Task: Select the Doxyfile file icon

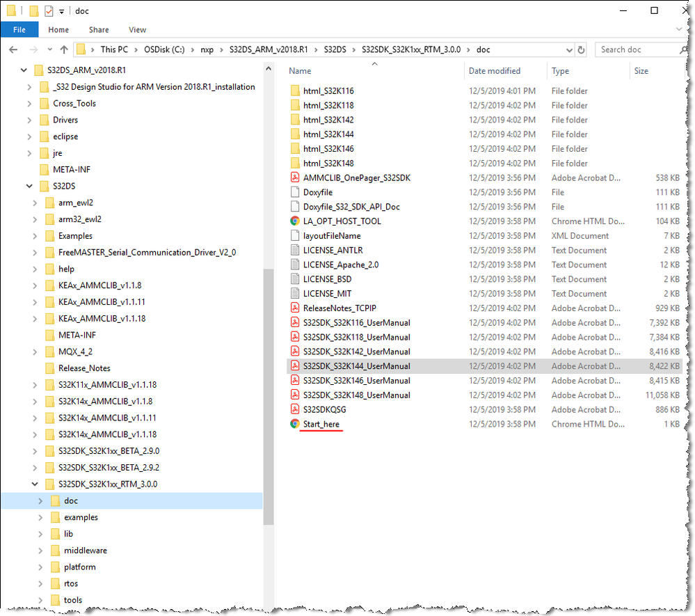Action: tap(295, 192)
